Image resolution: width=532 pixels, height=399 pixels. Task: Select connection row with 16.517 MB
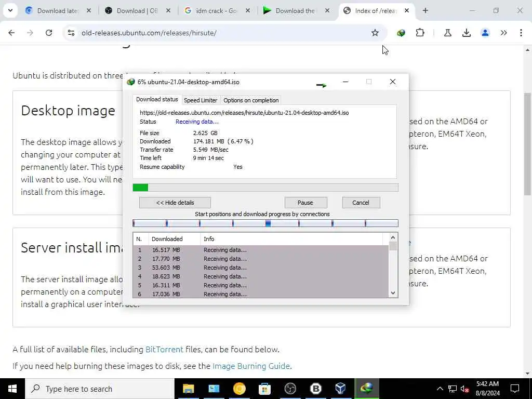coord(261,250)
